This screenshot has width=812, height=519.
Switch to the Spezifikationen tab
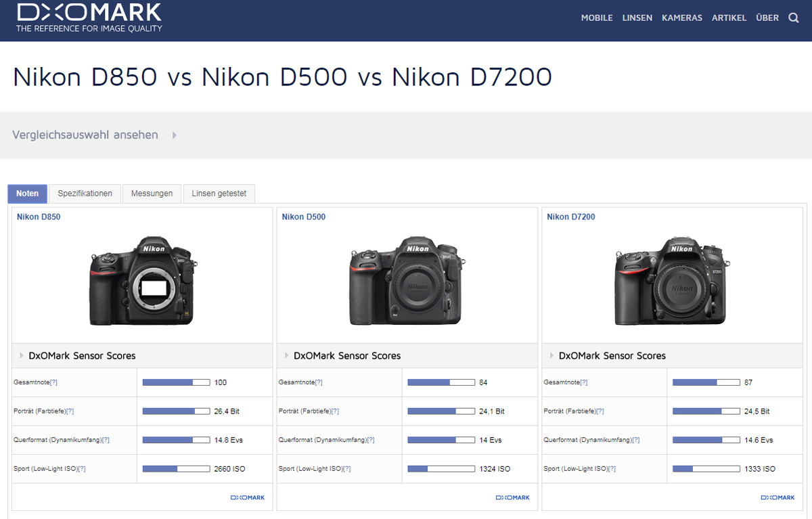tap(85, 194)
